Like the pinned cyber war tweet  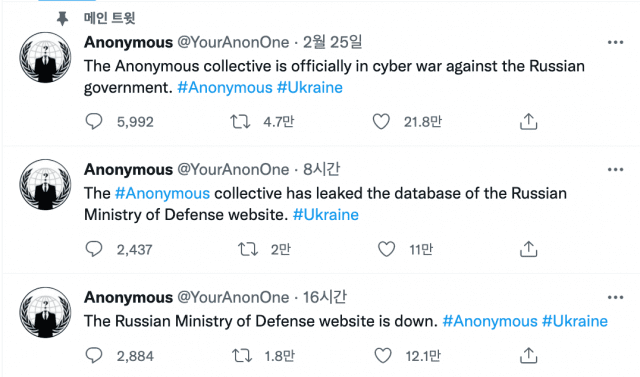[x=381, y=122]
